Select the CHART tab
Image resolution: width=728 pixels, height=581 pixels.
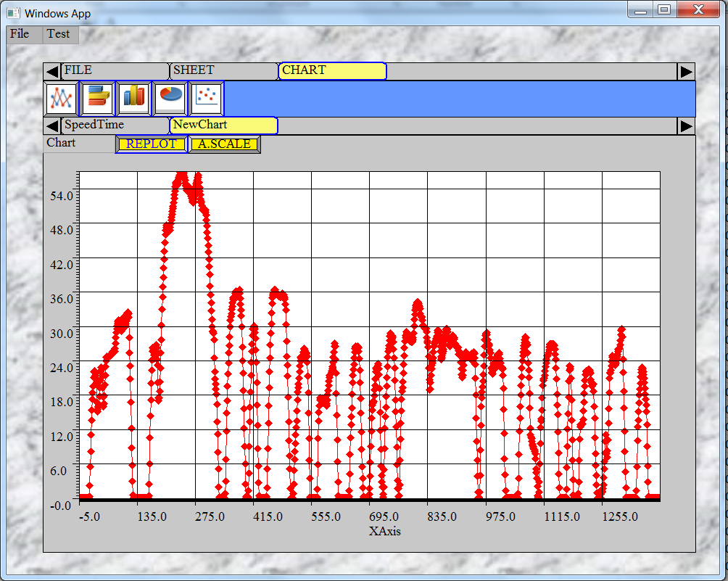tap(332, 70)
